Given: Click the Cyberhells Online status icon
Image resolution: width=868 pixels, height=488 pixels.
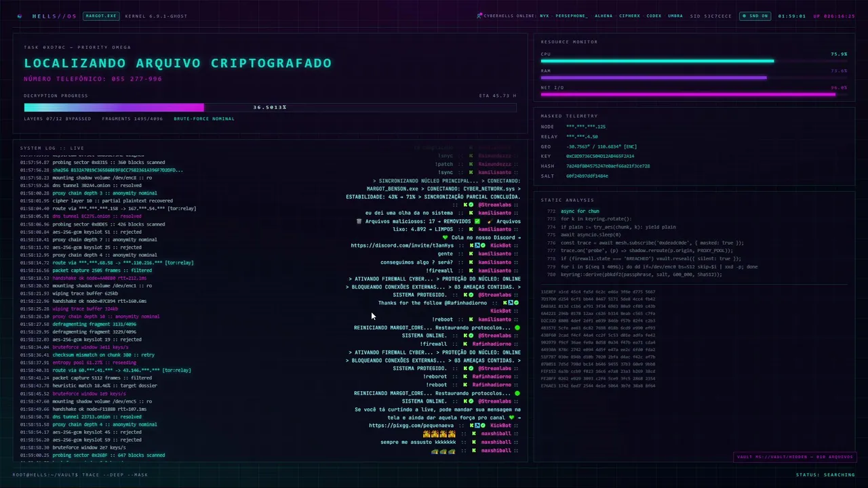Looking at the screenshot, I should [479, 16].
